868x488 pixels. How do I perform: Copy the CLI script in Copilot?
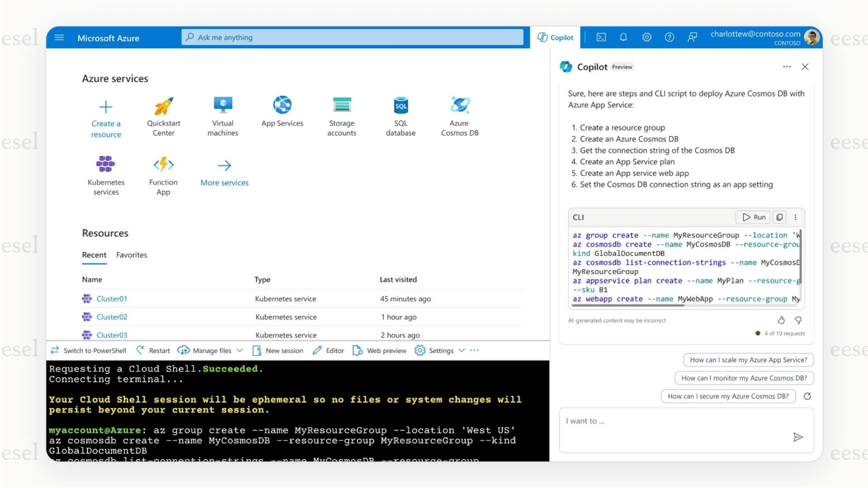pos(779,217)
